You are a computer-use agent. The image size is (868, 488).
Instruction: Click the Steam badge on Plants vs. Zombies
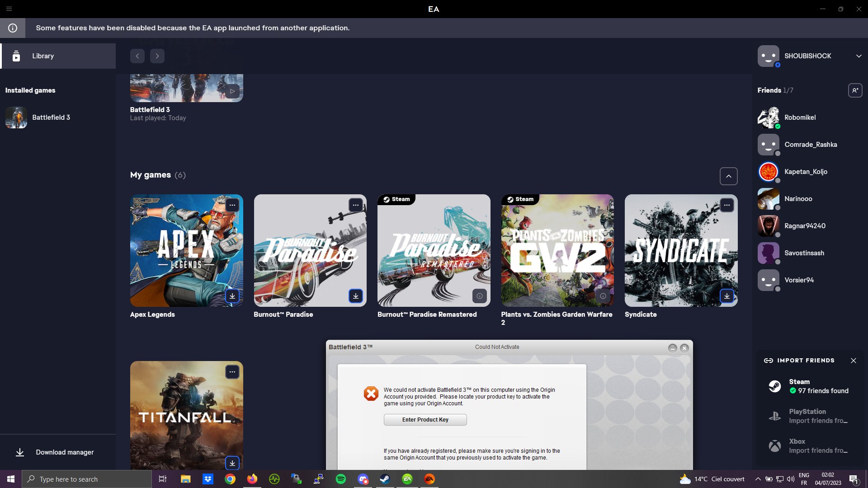click(x=520, y=199)
